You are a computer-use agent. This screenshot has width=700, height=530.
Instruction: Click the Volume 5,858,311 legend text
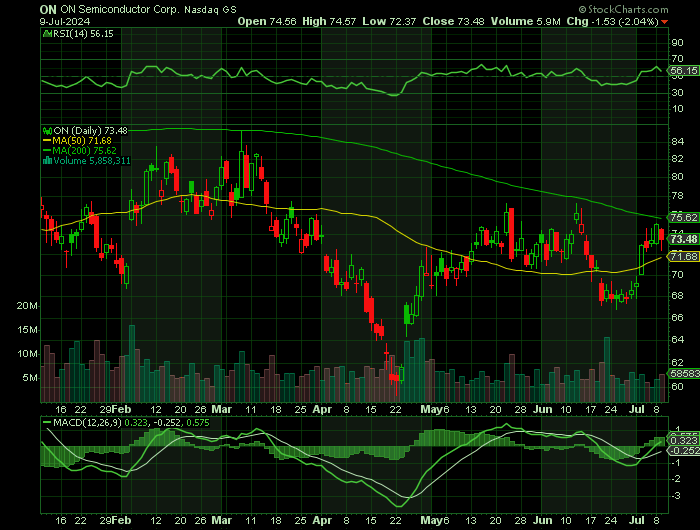[x=92, y=161]
